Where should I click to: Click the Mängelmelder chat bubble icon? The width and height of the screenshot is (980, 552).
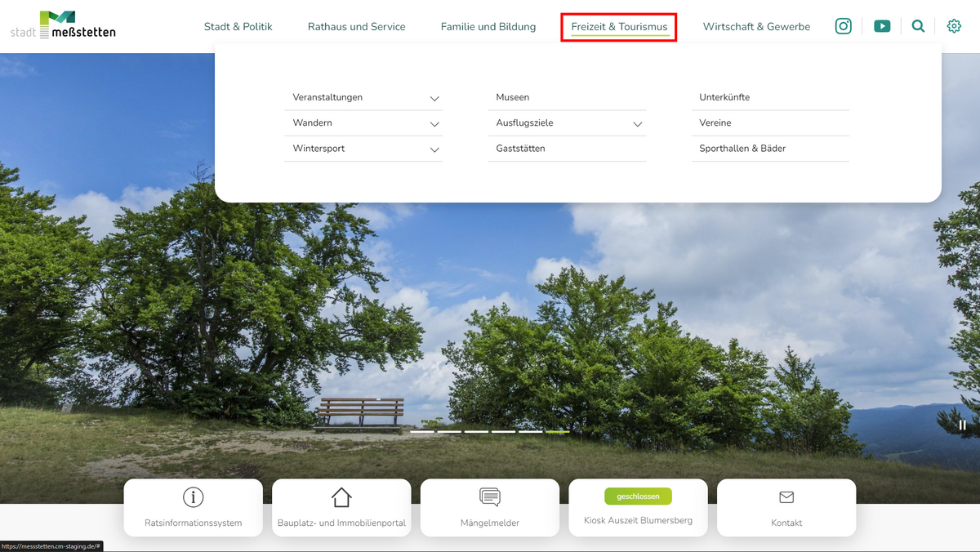[x=490, y=496]
